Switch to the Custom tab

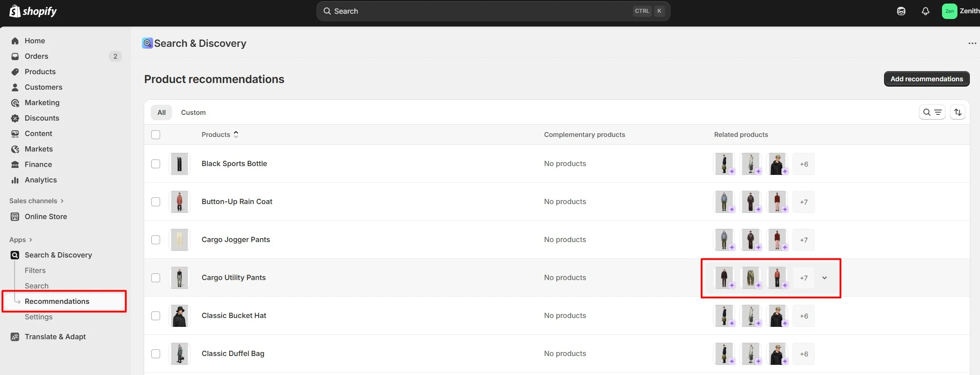coord(193,113)
